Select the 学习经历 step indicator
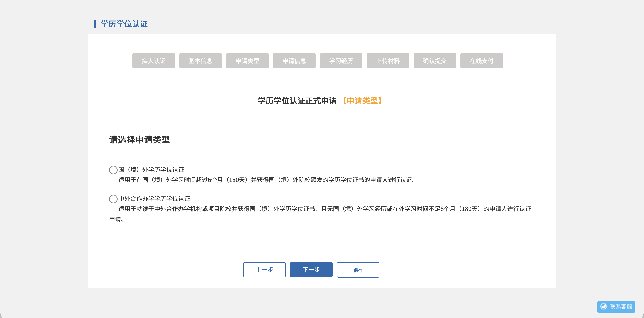 click(x=341, y=61)
